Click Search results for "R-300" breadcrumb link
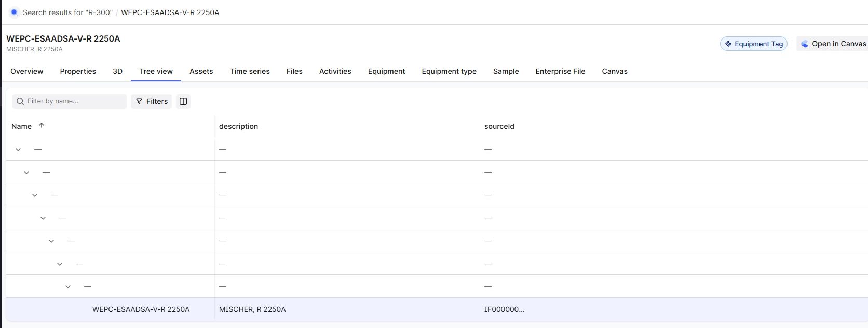This screenshot has height=328, width=868. click(x=67, y=12)
